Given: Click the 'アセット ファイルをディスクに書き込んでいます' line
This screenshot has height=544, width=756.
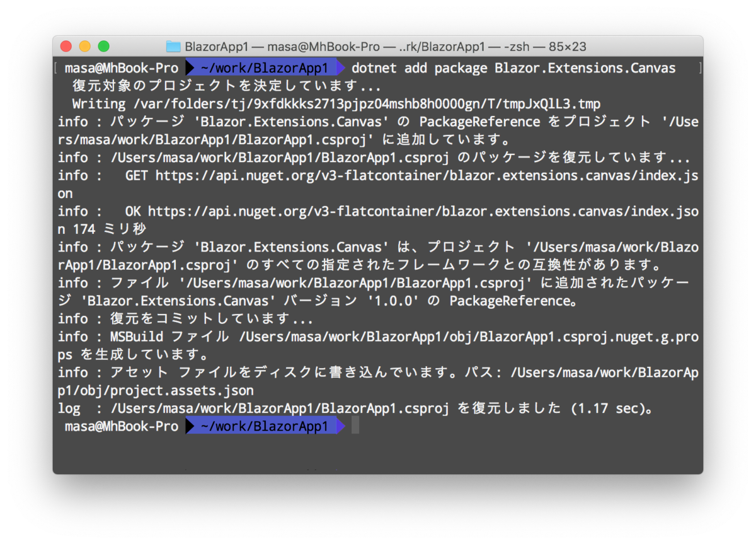Looking at the screenshot, I should [x=378, y=373].
